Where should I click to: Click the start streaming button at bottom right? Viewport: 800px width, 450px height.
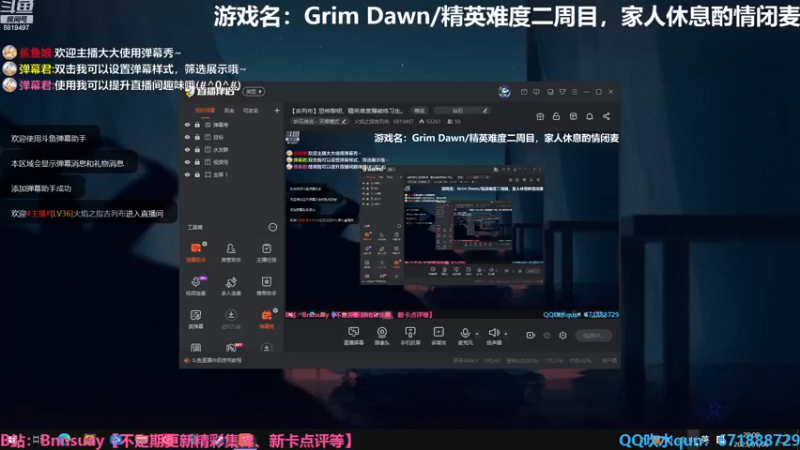[x=593, y=335]
